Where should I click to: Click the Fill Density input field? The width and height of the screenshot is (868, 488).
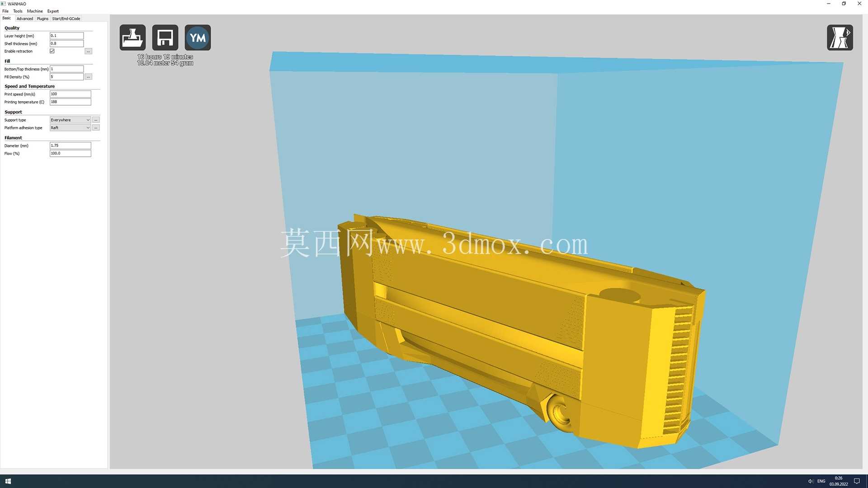coord(66,77)
